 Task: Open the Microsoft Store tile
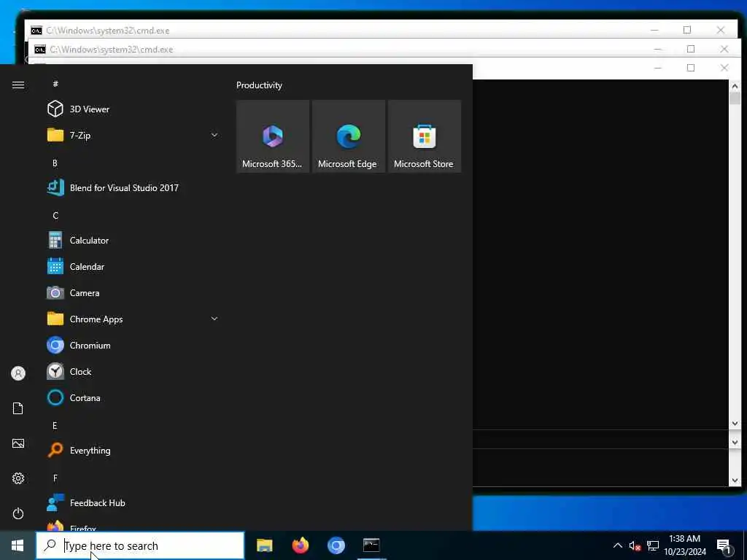pyautogui.click(x=425, y=136)
